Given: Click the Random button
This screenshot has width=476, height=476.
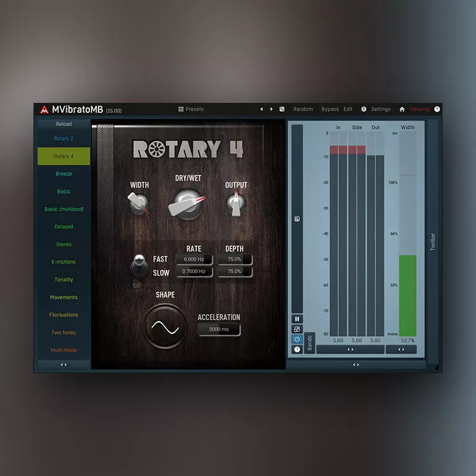Looking at the screenshot, I should [x=303, y=109].
